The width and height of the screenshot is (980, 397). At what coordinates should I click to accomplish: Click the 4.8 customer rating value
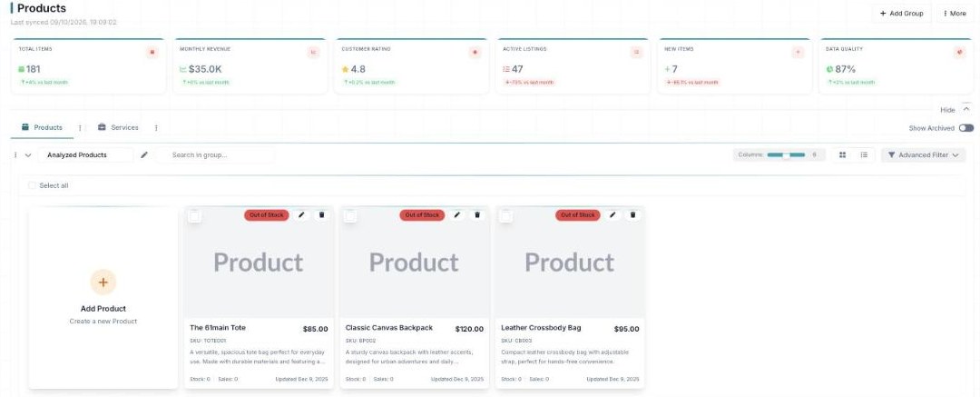tap(358, 69)
